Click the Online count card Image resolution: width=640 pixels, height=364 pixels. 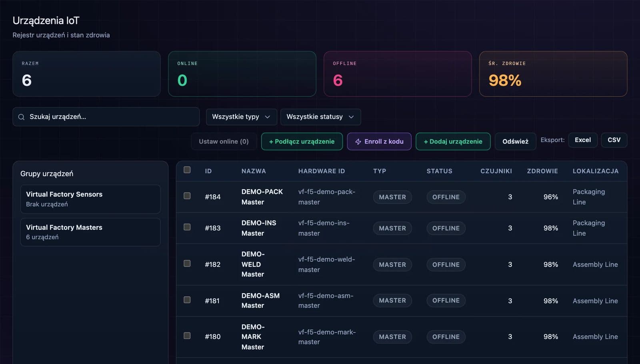tap(242, 74)
